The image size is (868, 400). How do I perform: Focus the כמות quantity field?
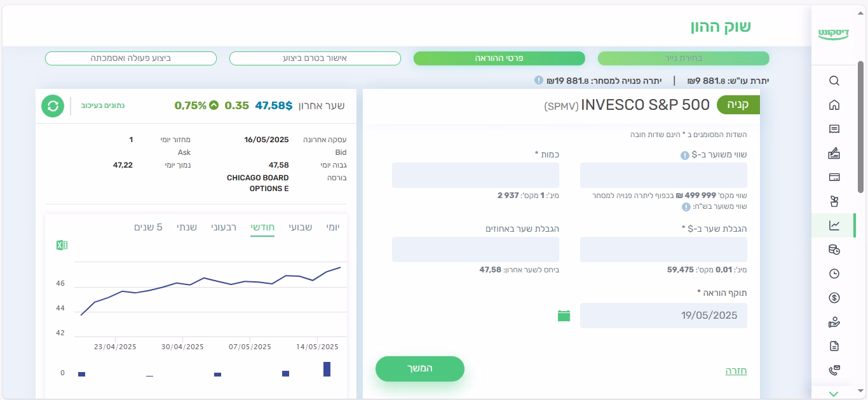475,175
